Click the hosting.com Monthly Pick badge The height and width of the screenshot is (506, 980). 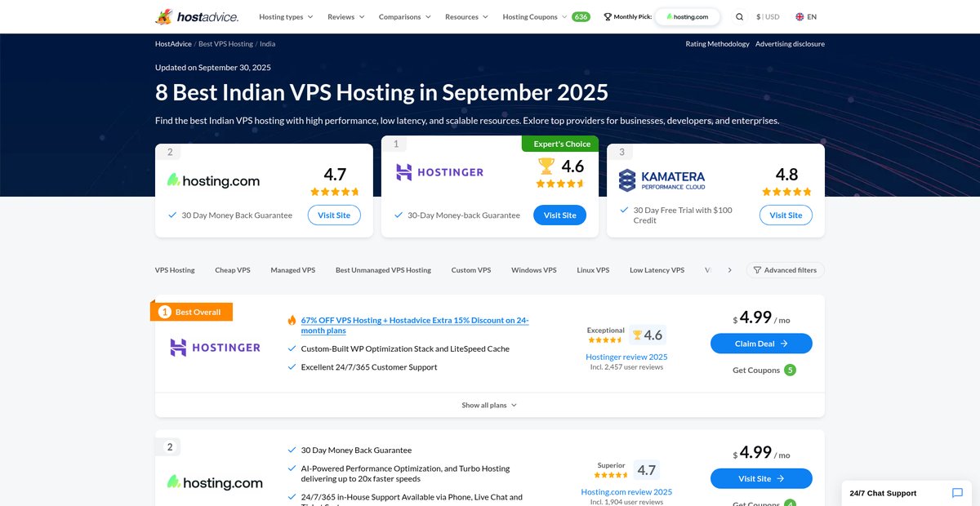click(688, 16)
